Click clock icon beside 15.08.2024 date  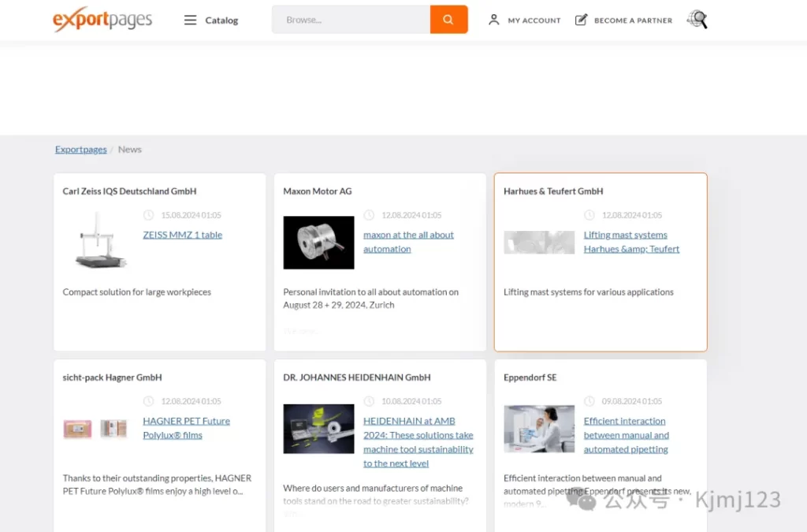pyautogui.click(x=148, y=215)
